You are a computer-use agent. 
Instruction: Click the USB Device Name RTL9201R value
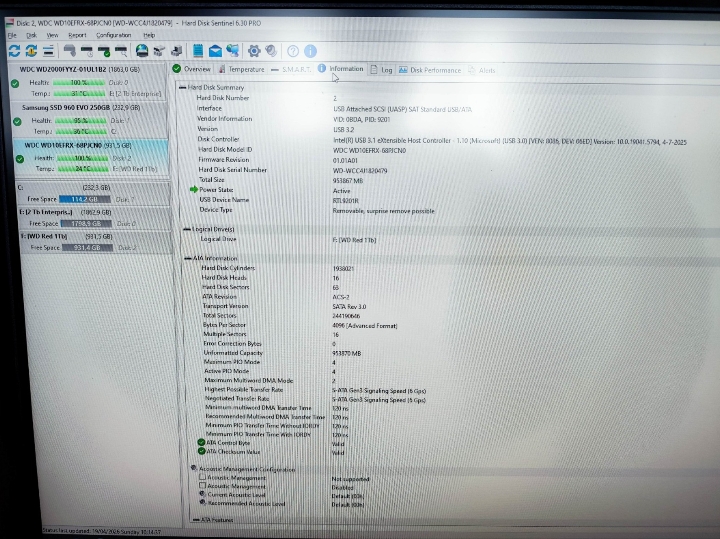pos(345,201)
